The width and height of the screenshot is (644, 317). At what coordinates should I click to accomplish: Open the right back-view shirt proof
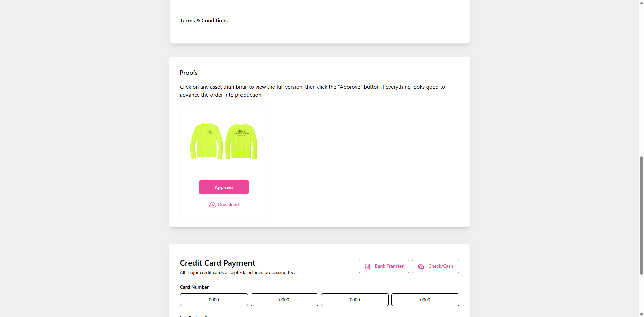click(x=241, y=141)
